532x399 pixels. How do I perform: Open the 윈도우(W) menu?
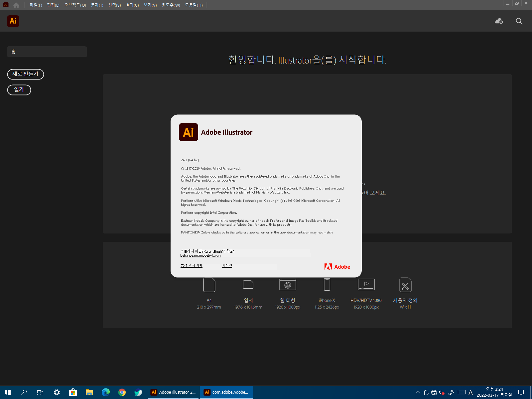[x=171, y=5]
